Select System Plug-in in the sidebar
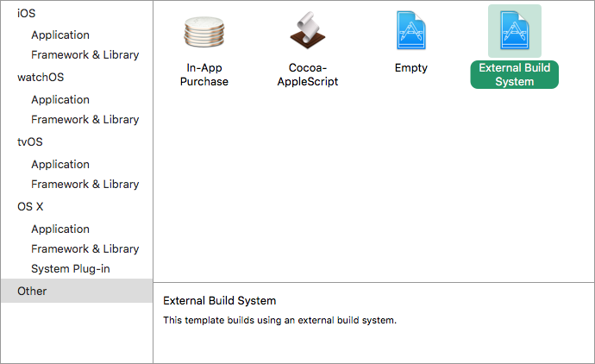The width and height of the screenshot is (595, 364). coord(70,268)
